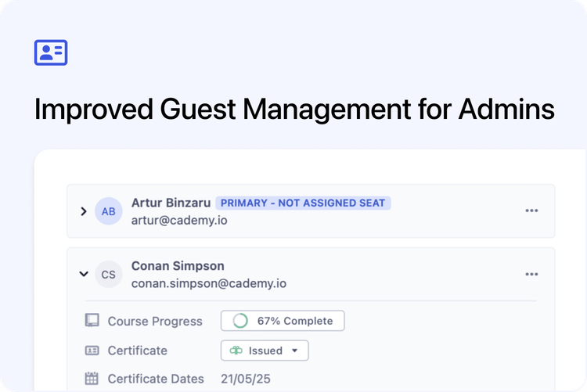The width and height of the screenshot is (587, 392).
Task: Click the Certificate Dates label
Action: 156,379
